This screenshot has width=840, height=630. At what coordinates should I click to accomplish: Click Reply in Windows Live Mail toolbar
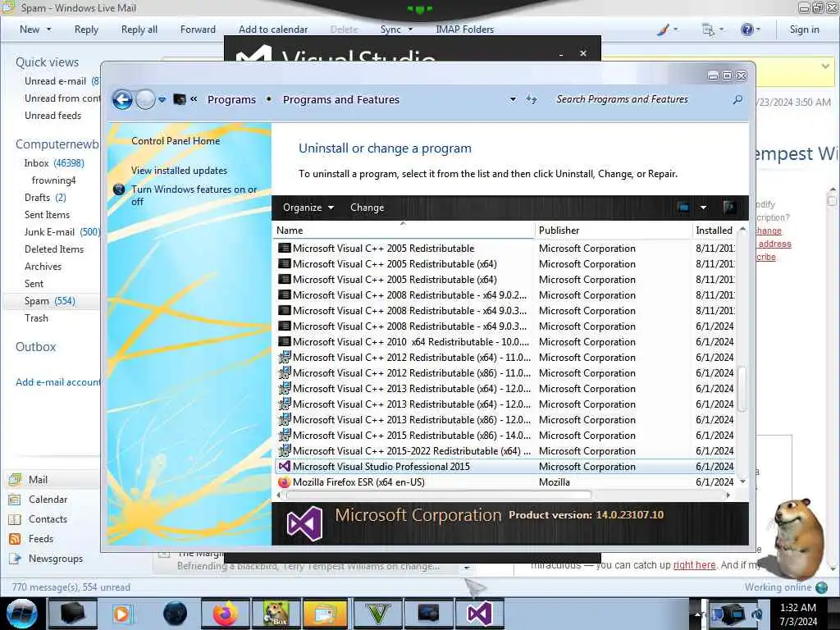86,30
